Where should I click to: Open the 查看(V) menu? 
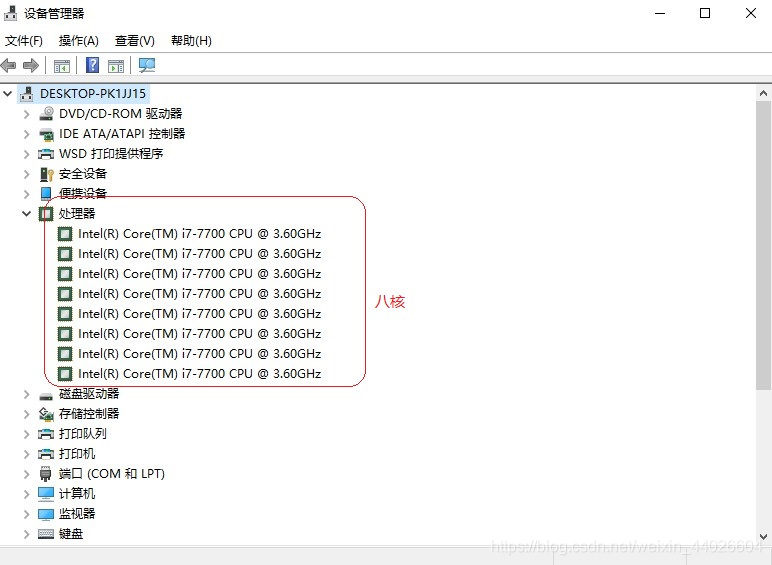[x=134, y=40]
